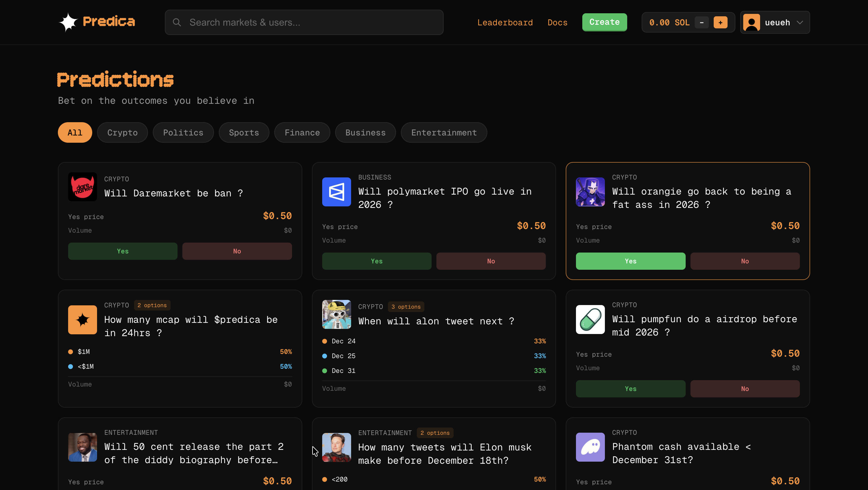Click the Predica star logo
This screenshot has width=868, height=490.
pyautogui.click(x=68, y=22)
